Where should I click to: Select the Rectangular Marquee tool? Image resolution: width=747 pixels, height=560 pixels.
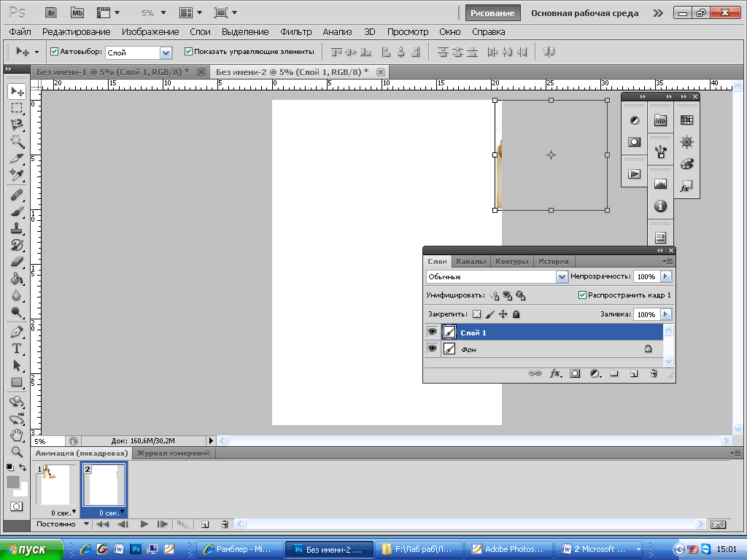tap(17, 108)
